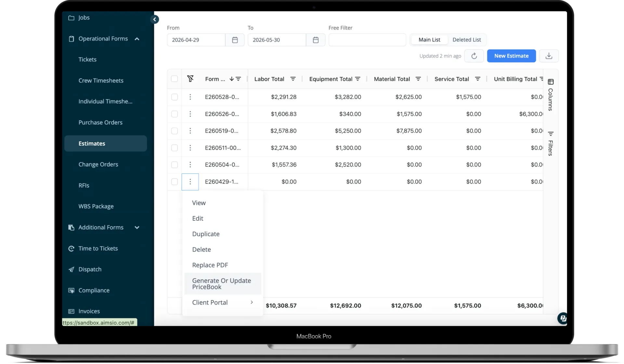Open the Equipment Total column filter menu

[x=357, y=79]
